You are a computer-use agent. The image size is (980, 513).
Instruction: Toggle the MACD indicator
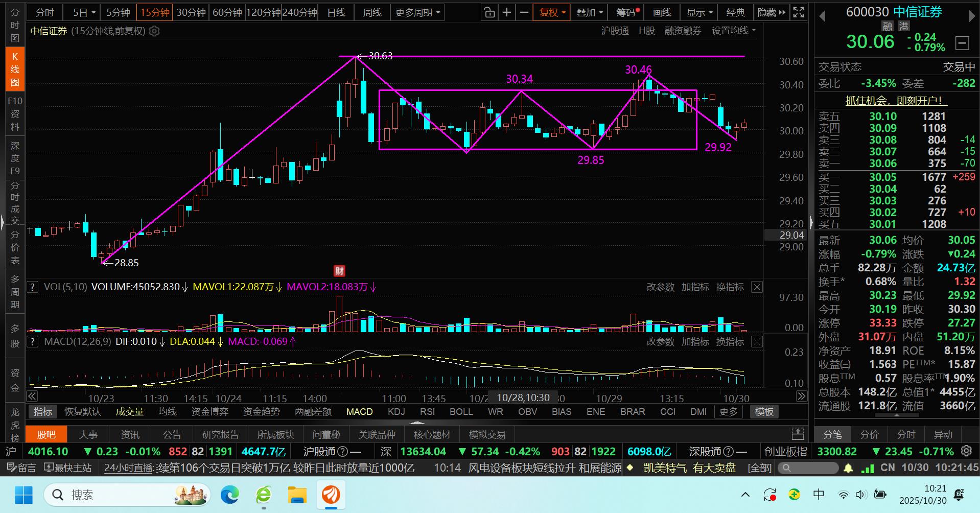coord(359,412)
